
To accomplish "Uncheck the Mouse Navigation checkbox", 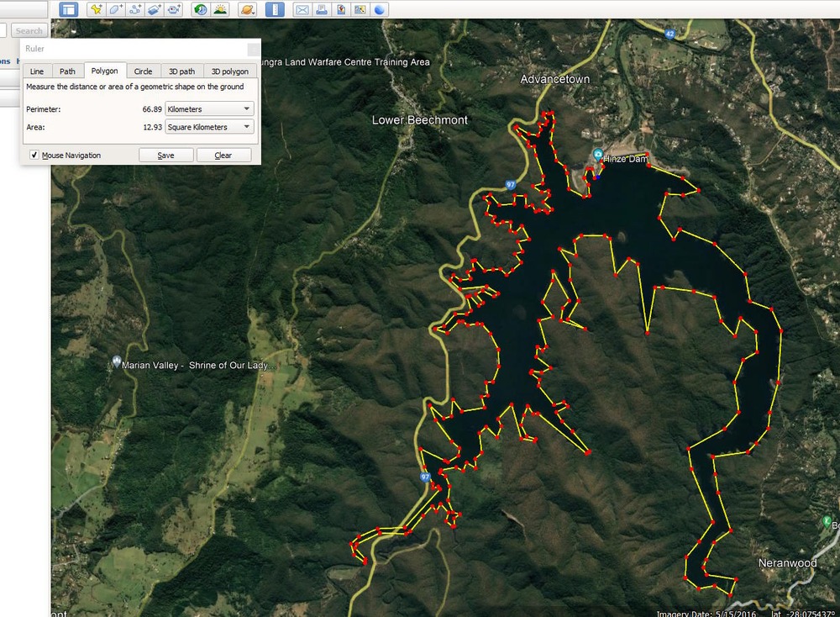I will tap(34, 156).
